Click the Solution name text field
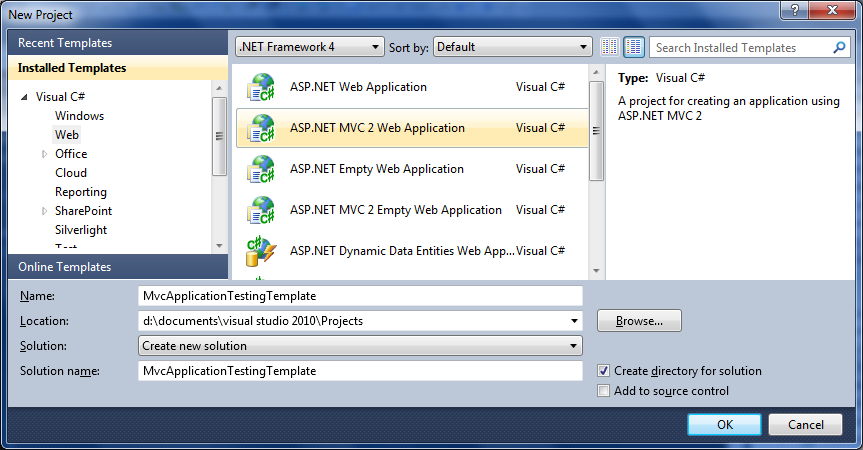This screenshot has height=450, width=863. pyautogui.click(x=360, y=371)
